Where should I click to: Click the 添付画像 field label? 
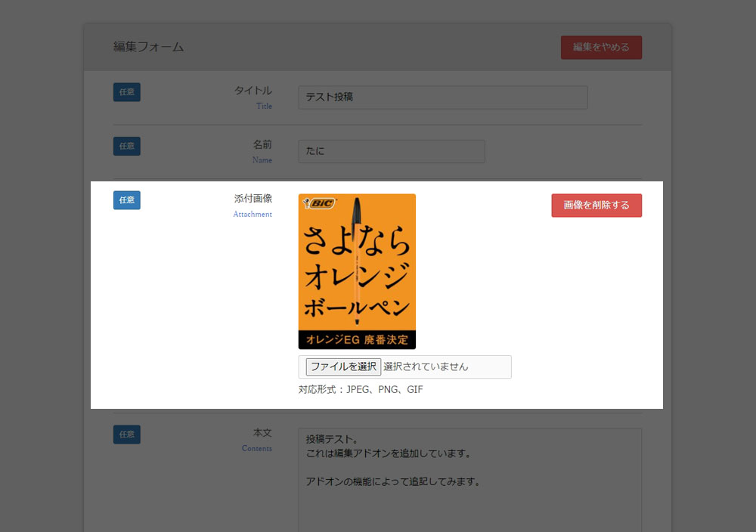[253, 199]
